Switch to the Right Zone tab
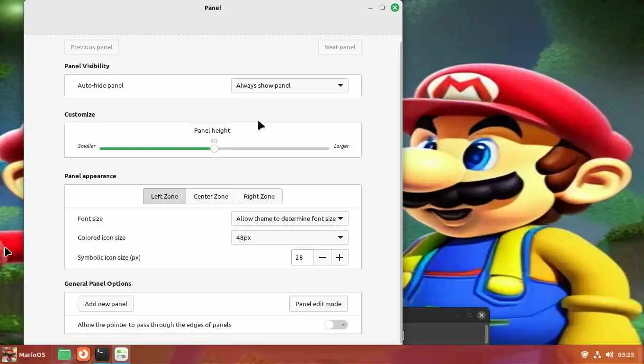Screen dimensions: 644x364 point(259,196)
